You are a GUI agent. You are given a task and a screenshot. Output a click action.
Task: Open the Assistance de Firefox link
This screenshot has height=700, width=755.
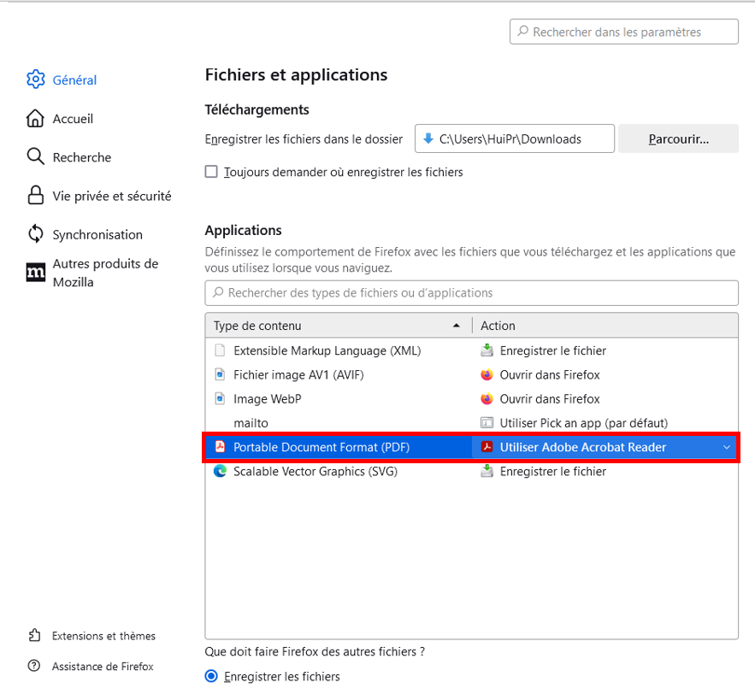[103, 667]
